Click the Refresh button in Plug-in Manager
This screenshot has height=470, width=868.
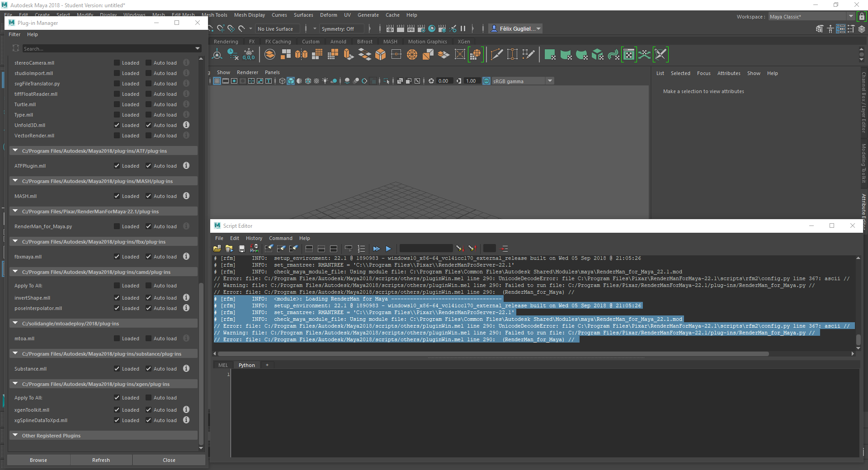click(x=101, y=460)
